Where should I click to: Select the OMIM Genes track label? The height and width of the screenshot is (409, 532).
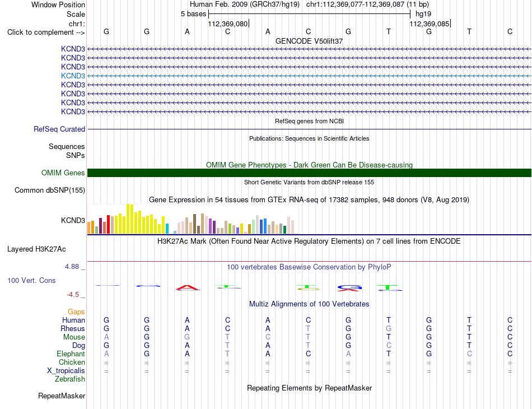[x=63, y=173]
